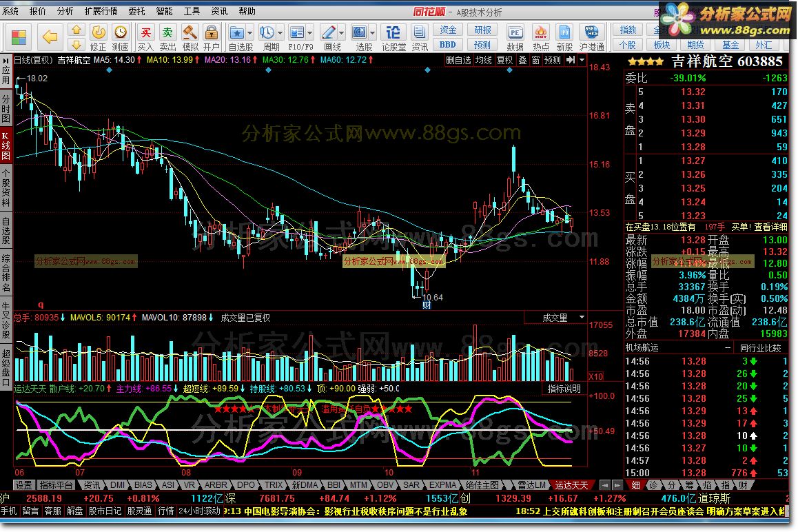Open the 报价 menu

(38, 11)
